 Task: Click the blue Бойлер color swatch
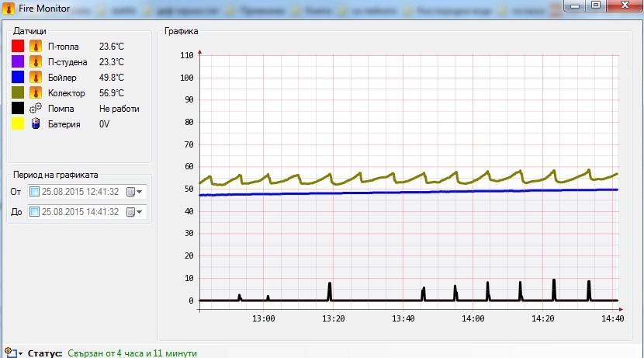tap(18, 78)
